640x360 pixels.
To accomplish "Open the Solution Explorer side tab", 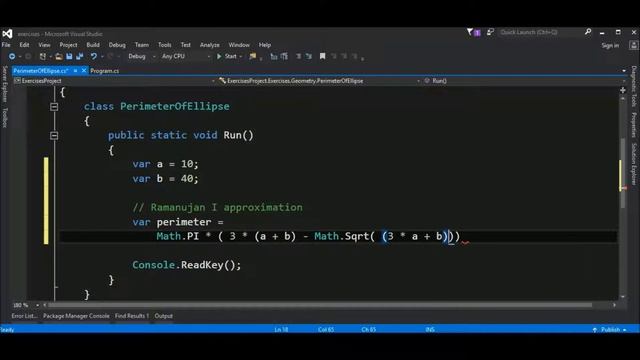I will coord(634,163).
